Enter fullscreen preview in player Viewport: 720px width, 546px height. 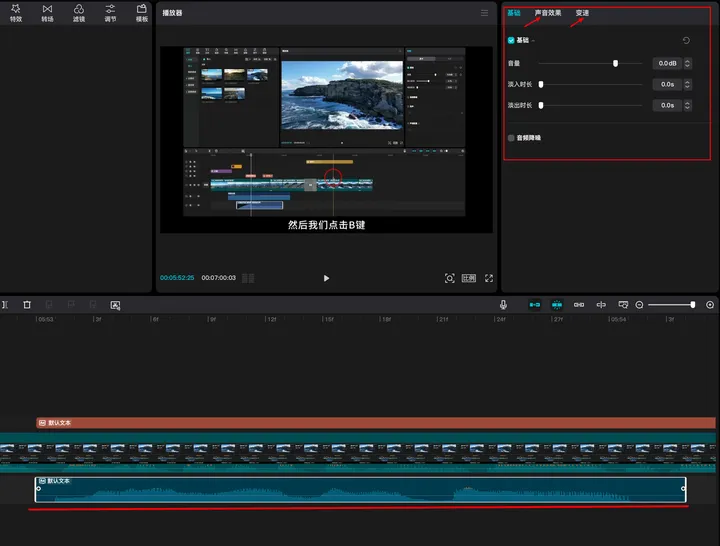[489, 278]
